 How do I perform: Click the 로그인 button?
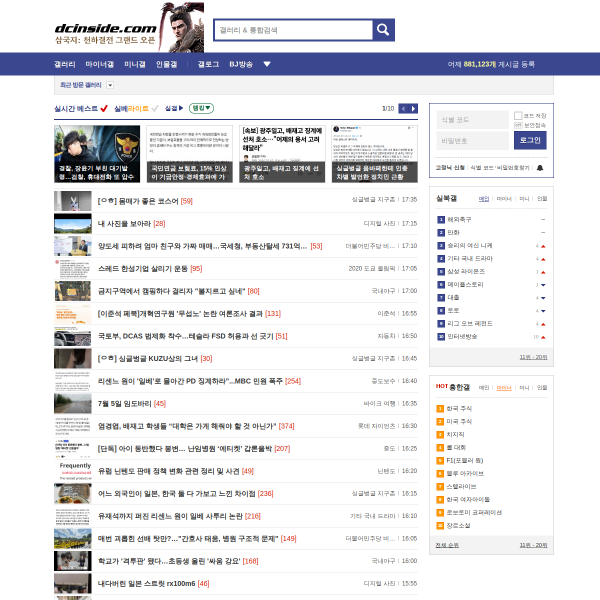[x=530, y=140]
